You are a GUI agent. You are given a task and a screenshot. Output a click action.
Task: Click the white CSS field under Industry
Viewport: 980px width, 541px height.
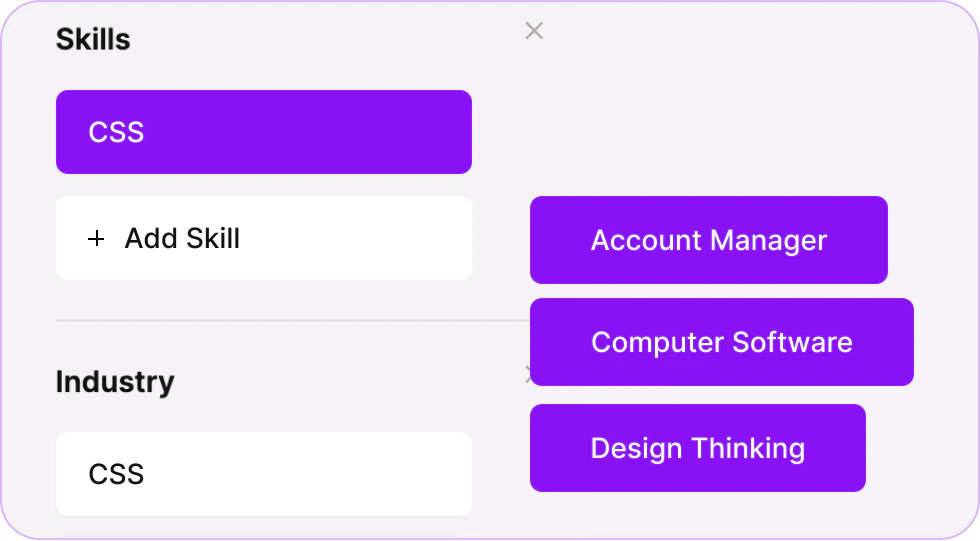click(263, 474)
